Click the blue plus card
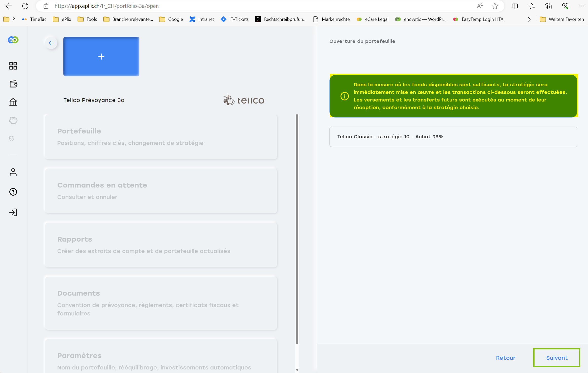The image size is (588, 373). 101,57
